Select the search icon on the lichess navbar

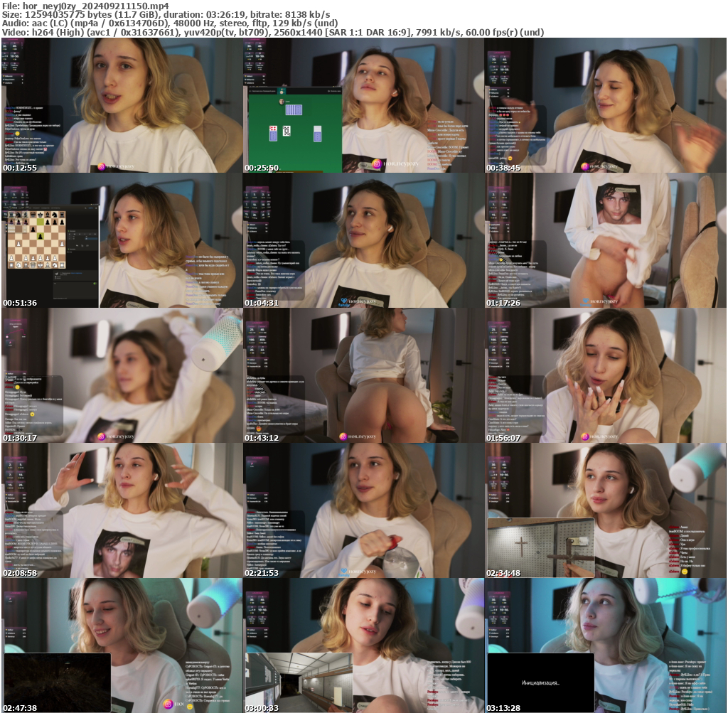tap(85, 208)
